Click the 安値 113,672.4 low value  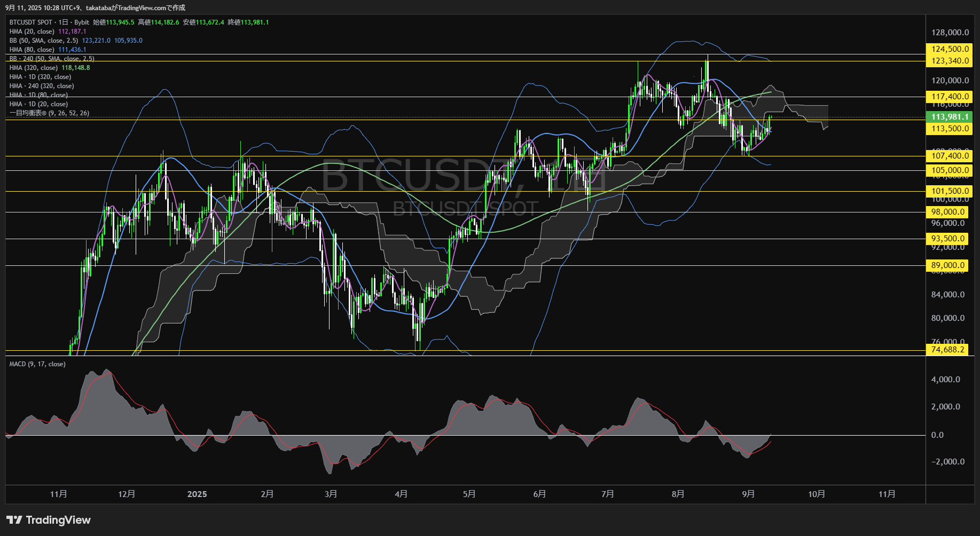point(203,22)
